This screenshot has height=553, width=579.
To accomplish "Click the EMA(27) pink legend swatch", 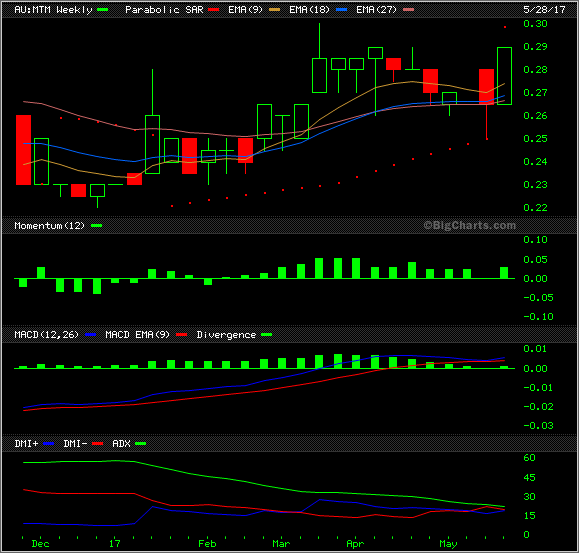I will pos(408,10).
